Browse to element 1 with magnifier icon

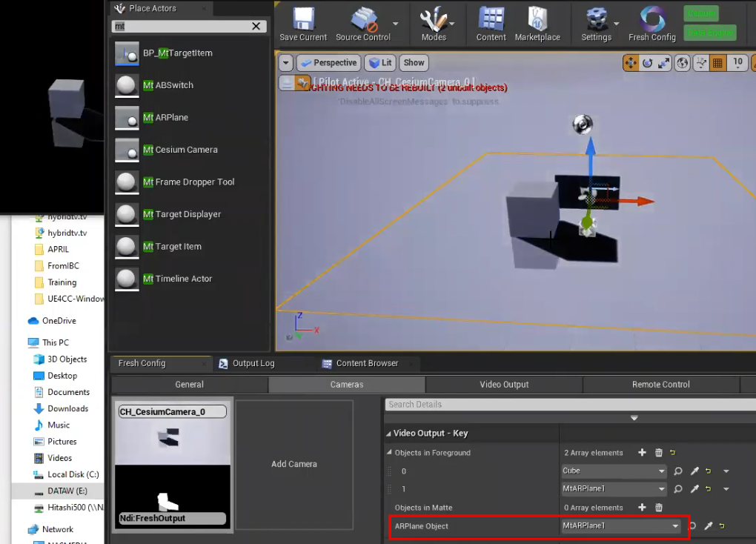click(678, 489)
